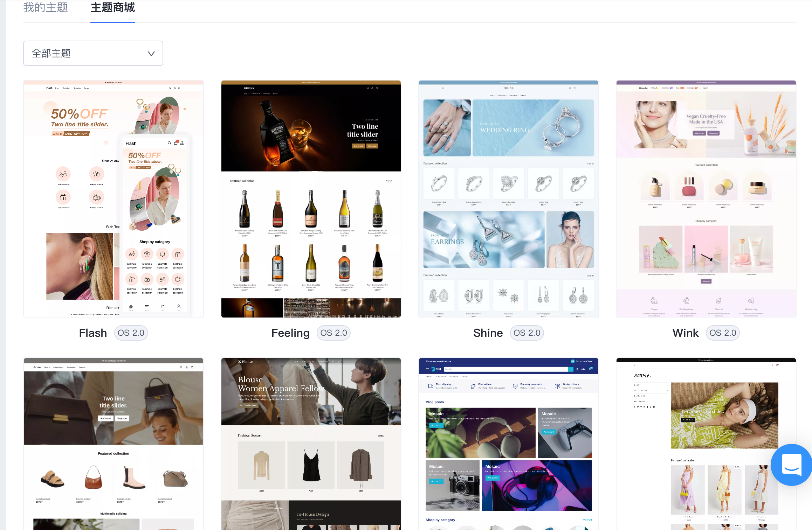Select the 主题商城 tab

pyautogui.click(x=112, y=8)
